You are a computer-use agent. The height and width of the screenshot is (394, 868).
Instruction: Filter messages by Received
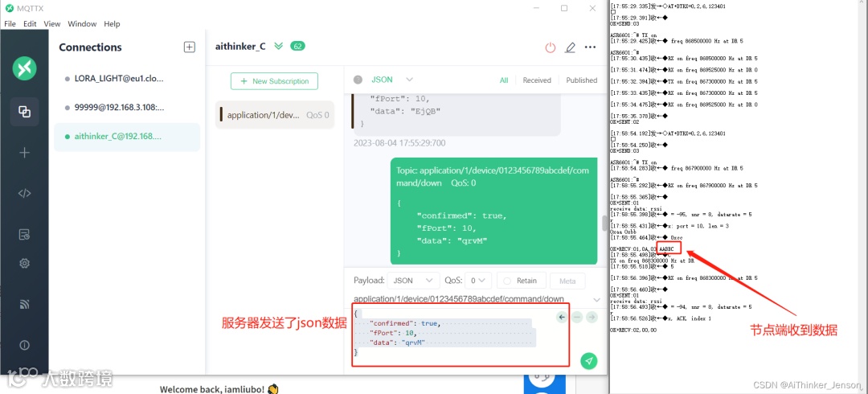pos(537,80)
